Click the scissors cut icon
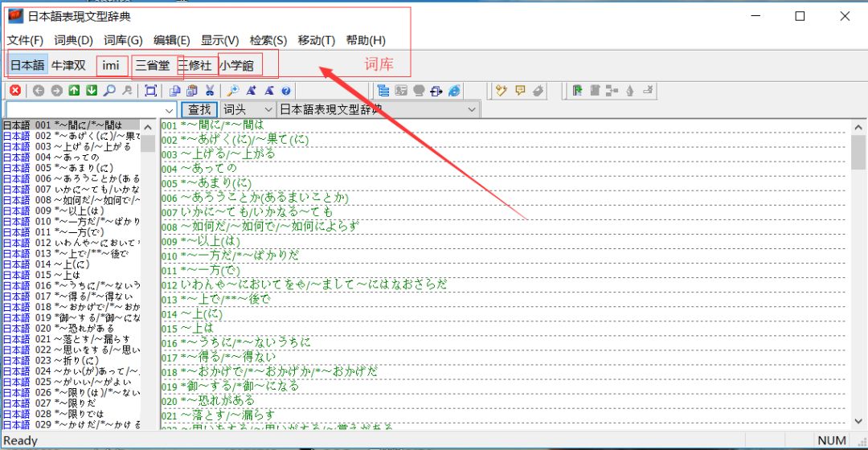Viewport: 868px width, 450px height. (x=210, y=91)
